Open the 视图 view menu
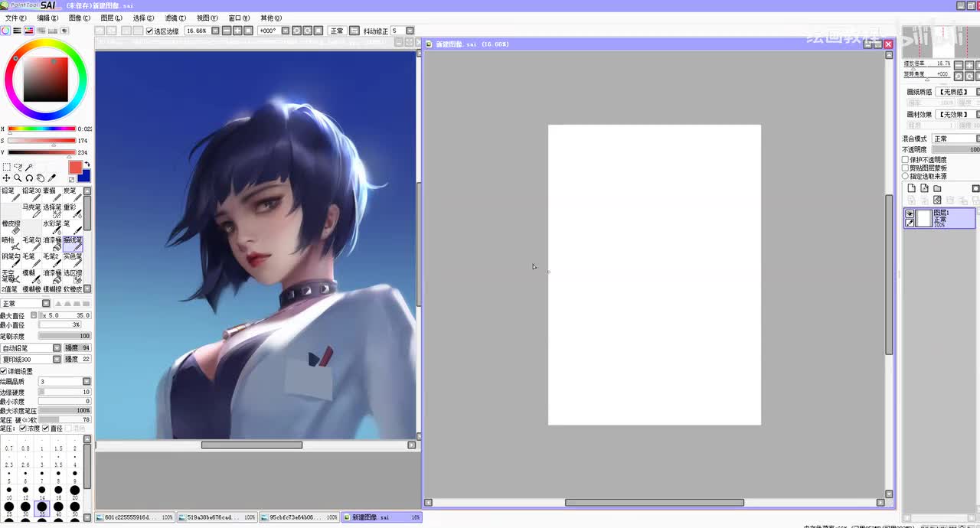The width and height of the screenshot is (980, 528). (207, 18)
